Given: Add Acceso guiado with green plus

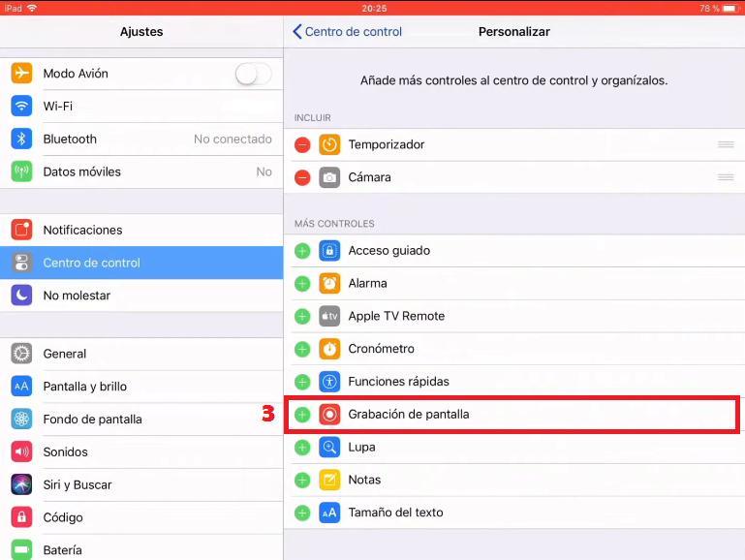Looking at the screenshot, I should tap(302, 251).
